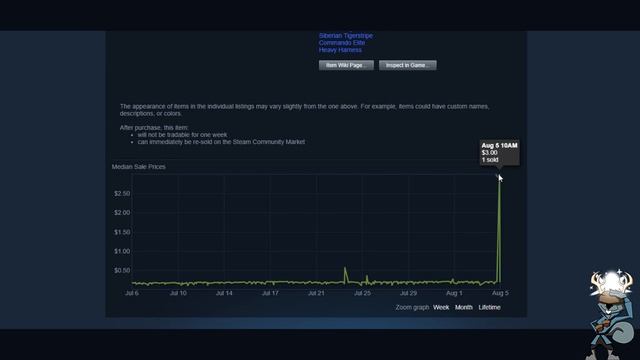The height and width of the screenshot is (360, 640).
Task: Click the Jul 14 axis label
Action: point(224,293)
